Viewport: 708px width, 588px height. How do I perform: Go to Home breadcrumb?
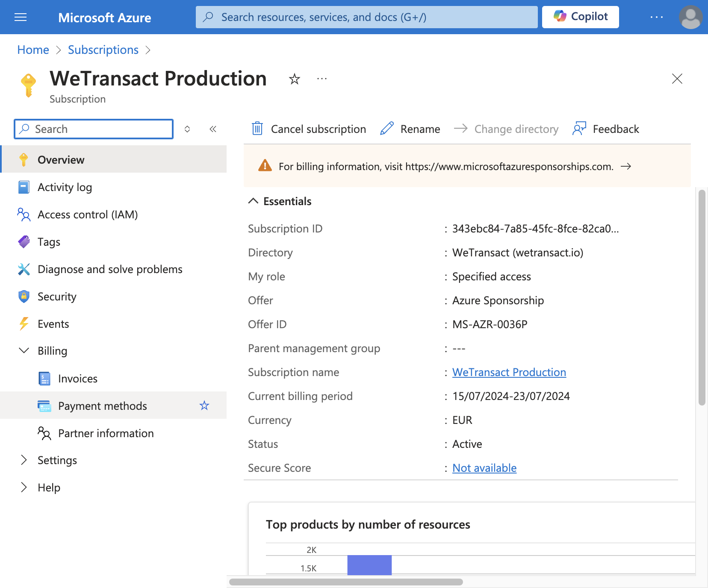pyautogui.click(x=33, y=50)
